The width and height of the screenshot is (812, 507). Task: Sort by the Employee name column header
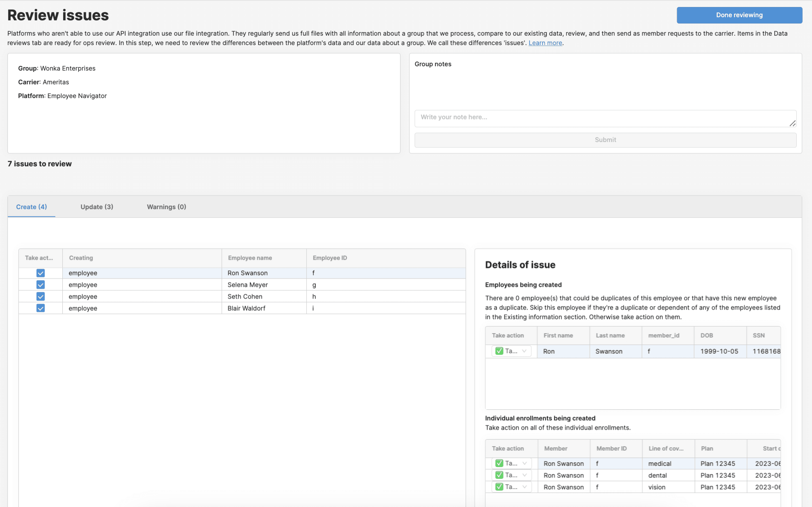(x=264, y=258)
